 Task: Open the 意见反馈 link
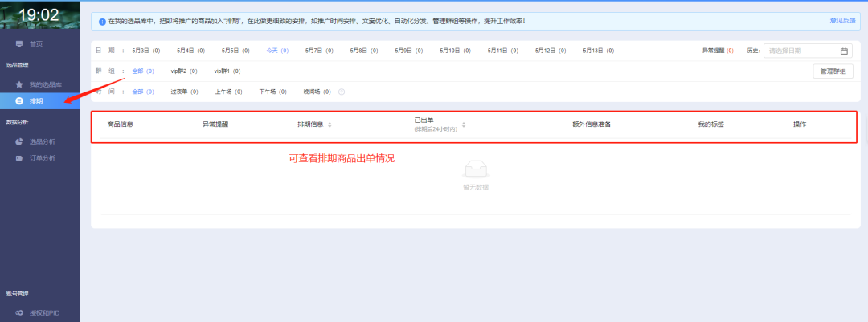pyautogui.click(x=841, y=20)
